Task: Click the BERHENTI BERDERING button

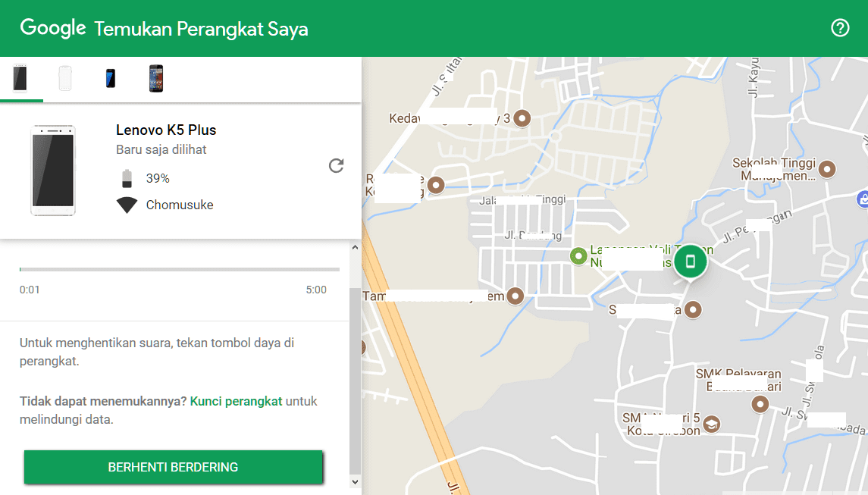Action: pos(174,467)
